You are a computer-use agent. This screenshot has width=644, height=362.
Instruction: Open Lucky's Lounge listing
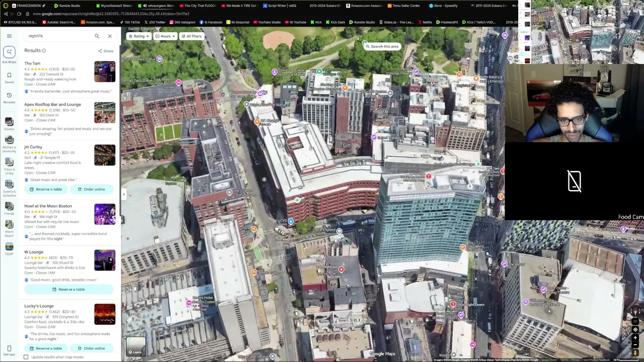(x=39, y=306)
